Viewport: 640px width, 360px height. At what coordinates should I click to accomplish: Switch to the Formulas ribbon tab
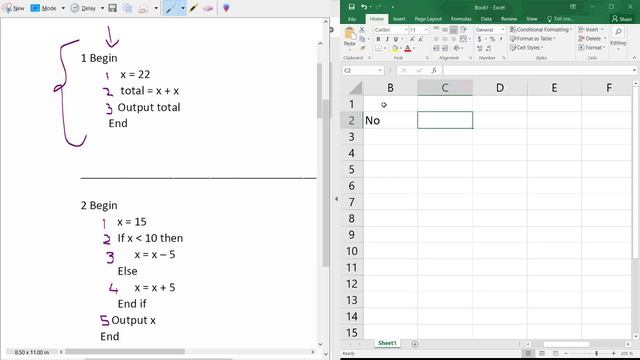461,19
